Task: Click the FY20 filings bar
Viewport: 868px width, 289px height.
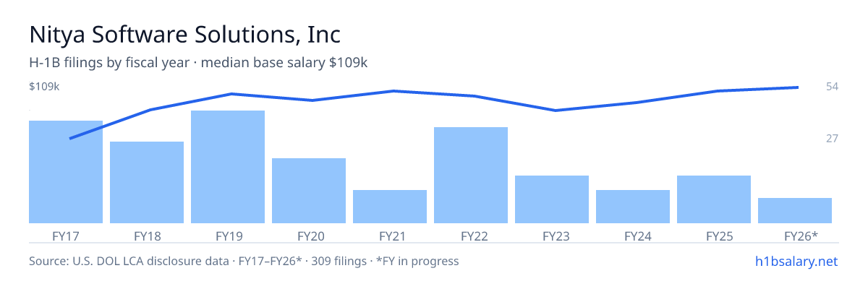Action: pyautogui.click(x=309, y=191)
